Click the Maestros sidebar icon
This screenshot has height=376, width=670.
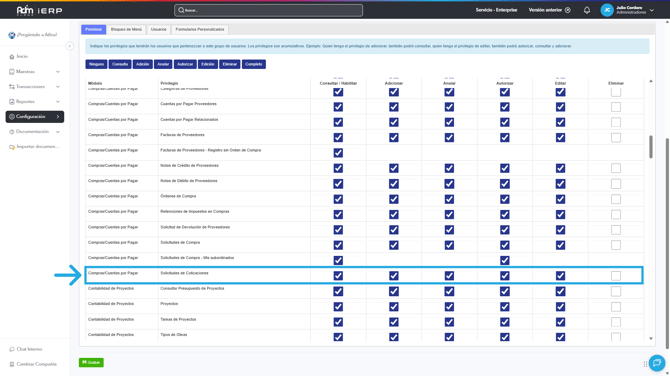pyautogui.click(x=12, y=72)
